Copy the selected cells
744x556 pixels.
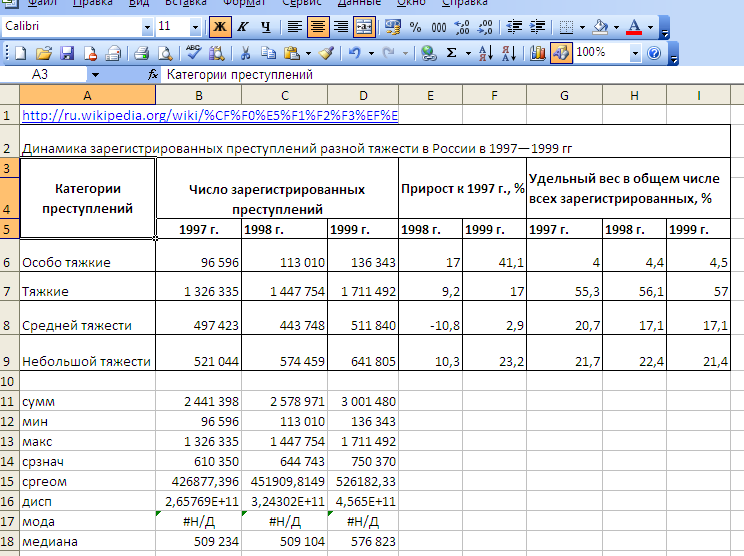coord(269,53)
